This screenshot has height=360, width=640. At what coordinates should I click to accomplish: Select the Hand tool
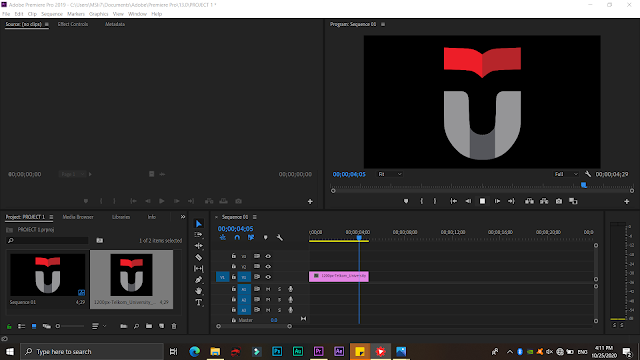tap(199, 291)
